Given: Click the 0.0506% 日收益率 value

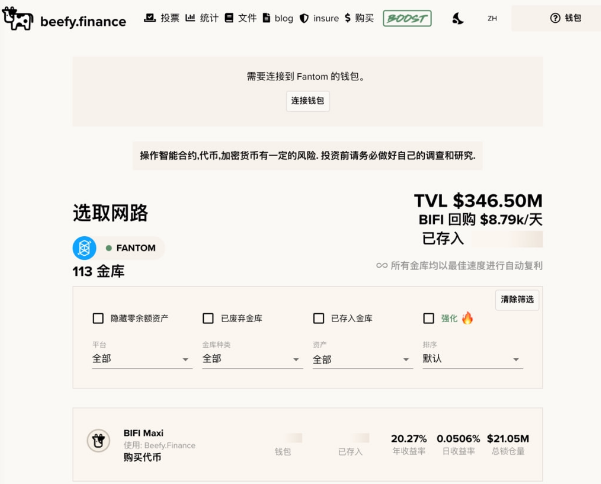Looking at the screenshot, I should [x=458, y=438].
